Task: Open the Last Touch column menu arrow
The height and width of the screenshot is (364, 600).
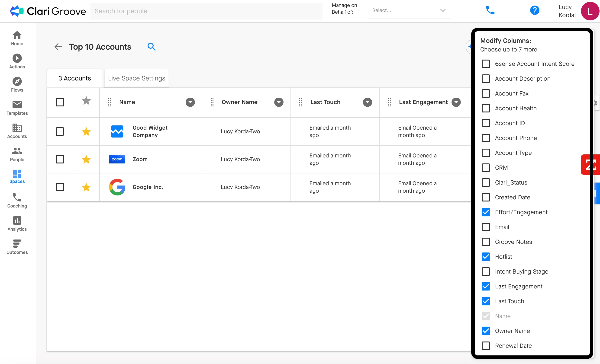Action: (367, 102)
